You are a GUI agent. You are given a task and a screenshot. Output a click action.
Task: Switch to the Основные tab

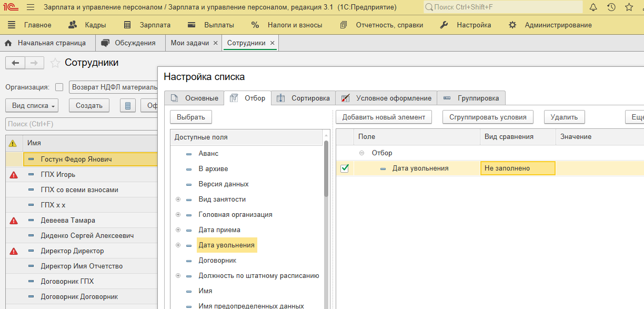(x=194, y=98)
